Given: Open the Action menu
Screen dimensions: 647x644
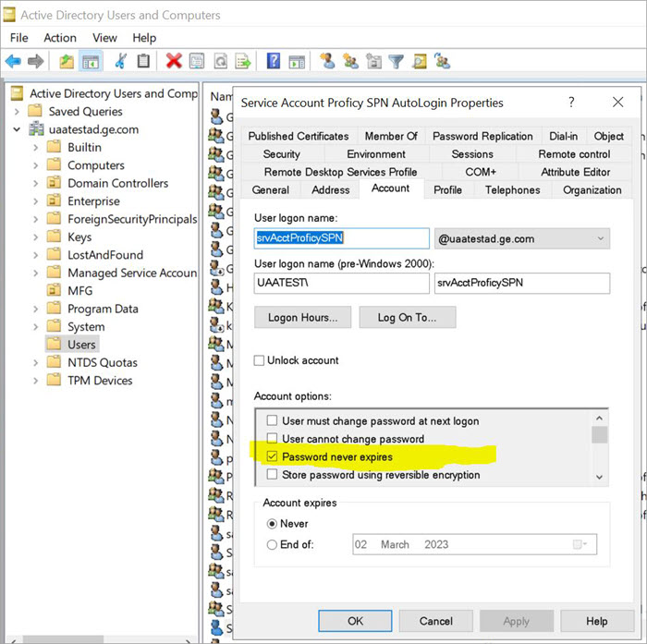Looking at the screenshot, I should click(x=60, y=38).
